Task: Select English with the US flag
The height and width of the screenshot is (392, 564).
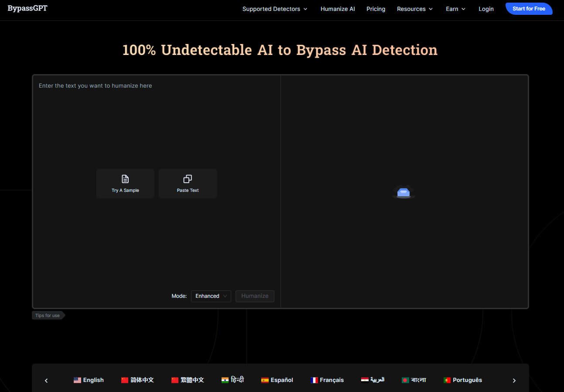Action: (x=89, y=380)
